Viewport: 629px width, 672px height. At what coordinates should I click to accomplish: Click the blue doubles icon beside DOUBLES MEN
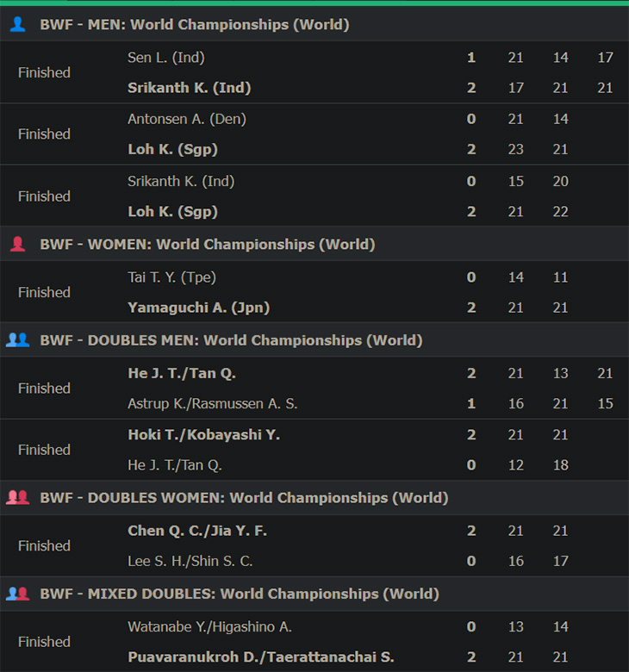coord(17,340)
